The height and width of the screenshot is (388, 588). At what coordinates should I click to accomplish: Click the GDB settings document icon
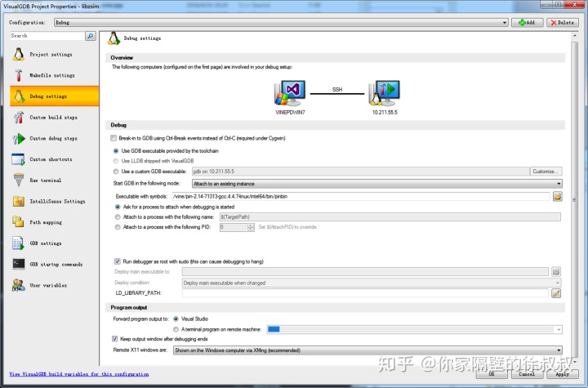(18, 243)
